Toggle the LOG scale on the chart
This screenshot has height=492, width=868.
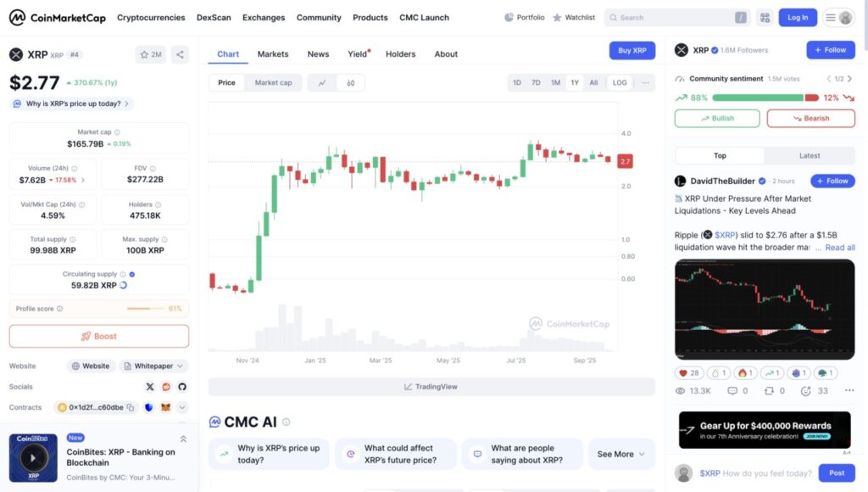tap(620, 82)
